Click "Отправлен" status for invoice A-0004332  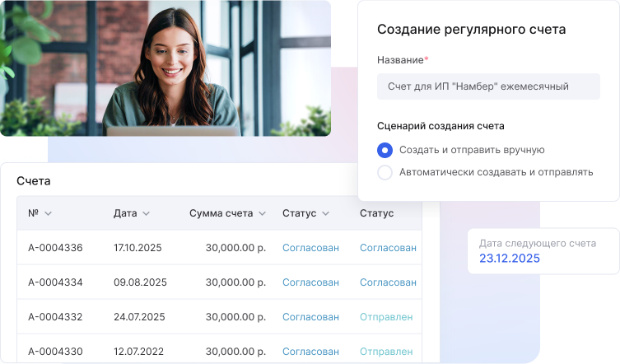click(x=386, y=317)
